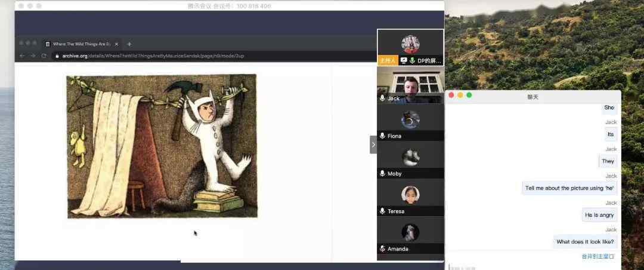The height and width of the screenshot is (270, 644).
Task: Select Jack's video thumbnail
Action: (x=410, y=85)
